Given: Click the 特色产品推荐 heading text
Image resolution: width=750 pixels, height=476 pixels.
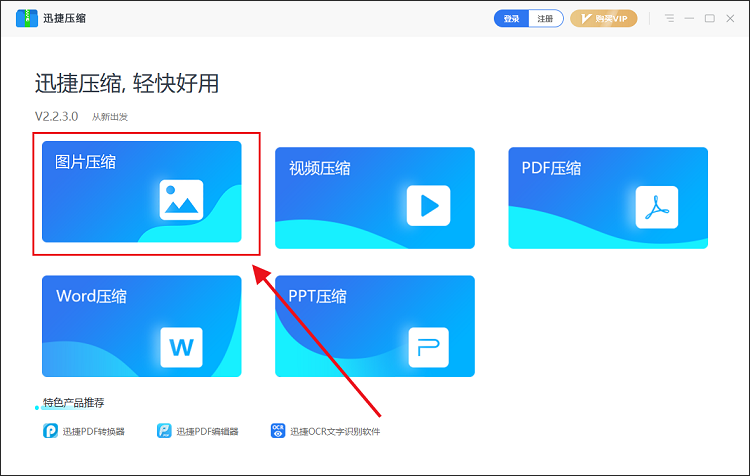Looking at the screenshot, I should click(x=74, y=403).
